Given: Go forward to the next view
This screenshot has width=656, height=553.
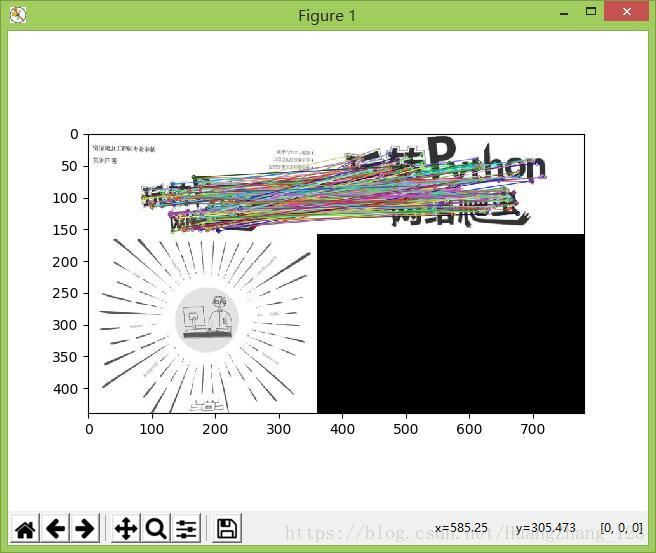Looking at the screenshot, I should pos(85,528).
